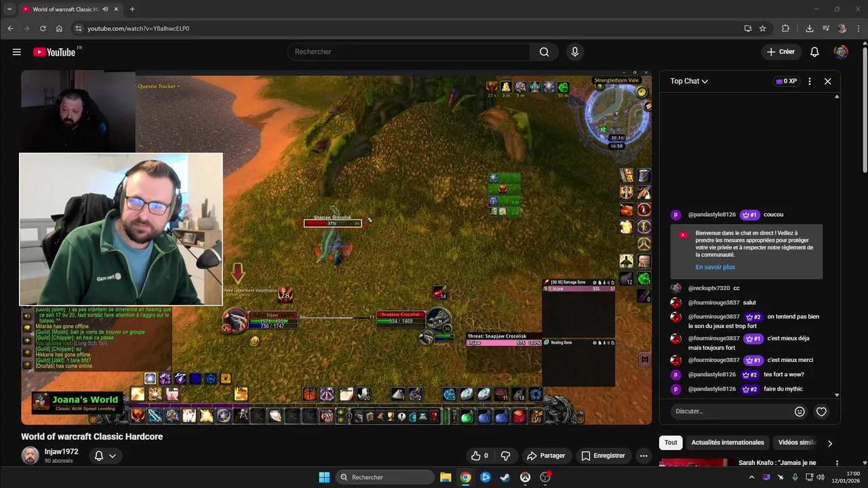Click the Partager button
868x488 pixels.
(x=546, y=456)
